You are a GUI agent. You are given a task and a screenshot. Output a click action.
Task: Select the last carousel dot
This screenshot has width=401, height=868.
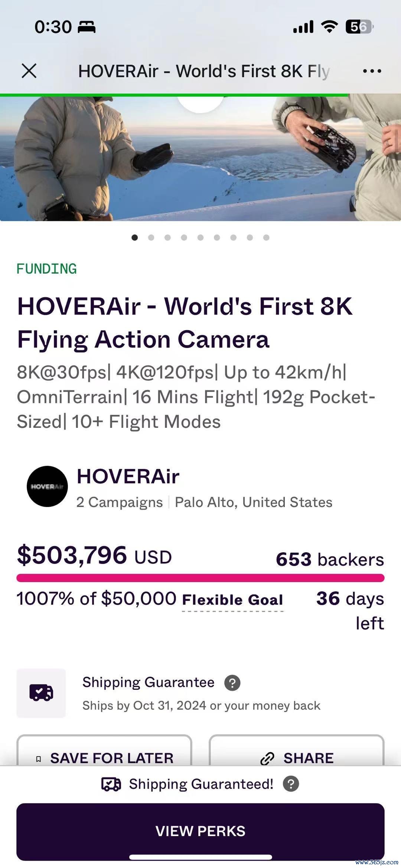pos(266,237)
